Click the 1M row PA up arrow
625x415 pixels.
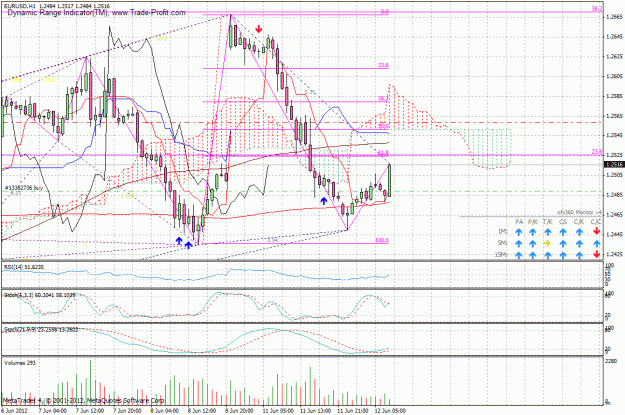coord(519,232)
